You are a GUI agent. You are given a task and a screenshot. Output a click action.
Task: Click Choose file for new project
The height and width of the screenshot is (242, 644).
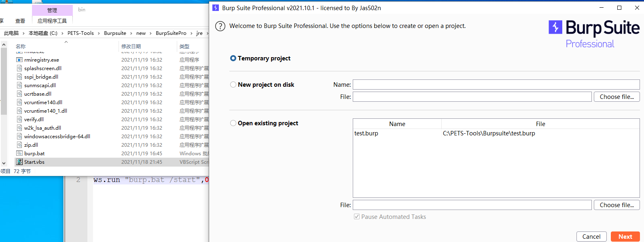[x=616, y=97]
